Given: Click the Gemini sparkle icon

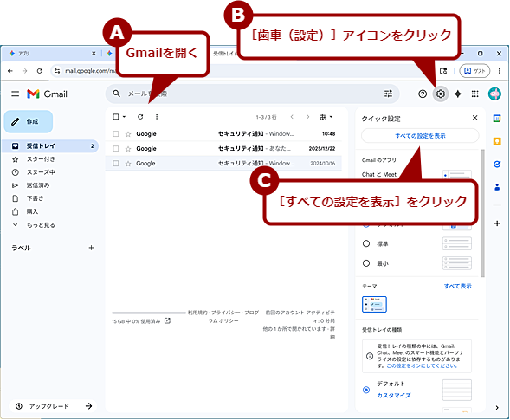Looking at the screenshot, I should 458,94.
